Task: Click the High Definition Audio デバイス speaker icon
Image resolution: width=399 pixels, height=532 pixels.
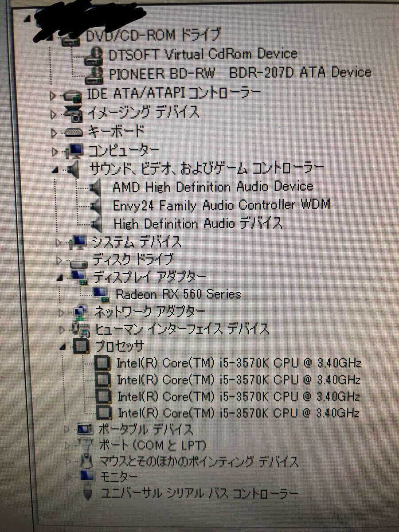Action: point(97,224)
